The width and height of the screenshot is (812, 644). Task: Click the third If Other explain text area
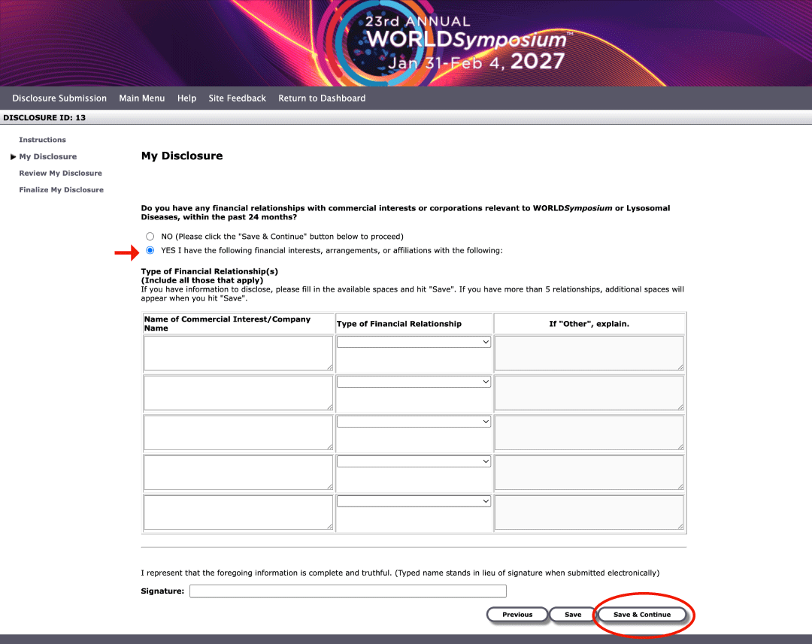(x=589, y=433)
